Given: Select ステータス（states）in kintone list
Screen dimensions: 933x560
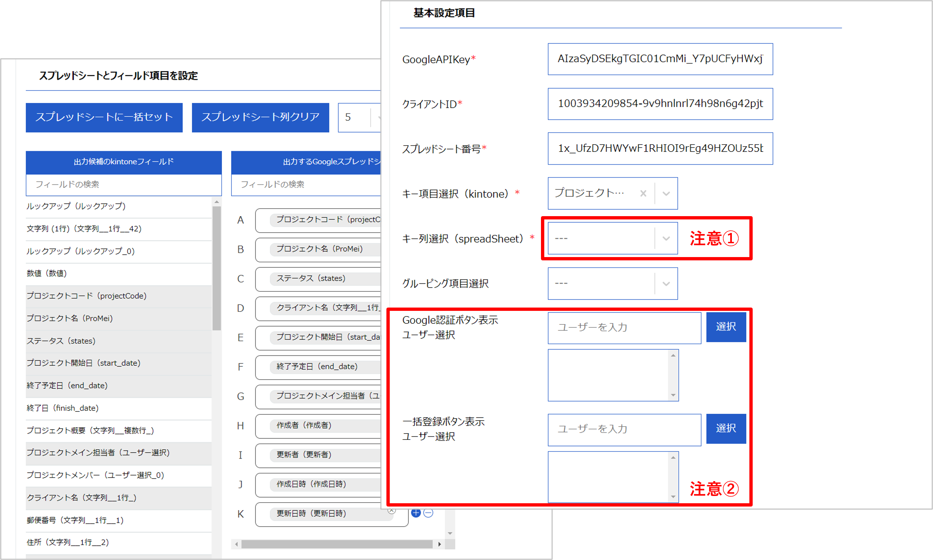Looking at the screenshot, I should pos(119,341).
